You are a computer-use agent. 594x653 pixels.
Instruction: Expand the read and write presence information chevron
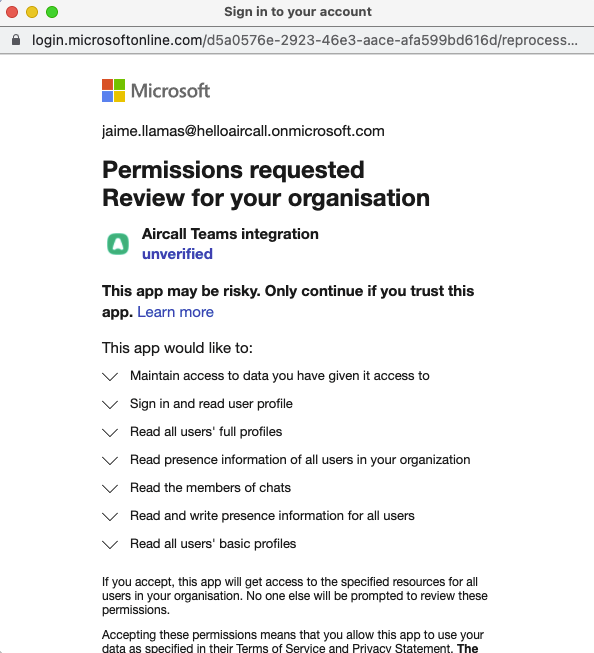click(110, 516)
